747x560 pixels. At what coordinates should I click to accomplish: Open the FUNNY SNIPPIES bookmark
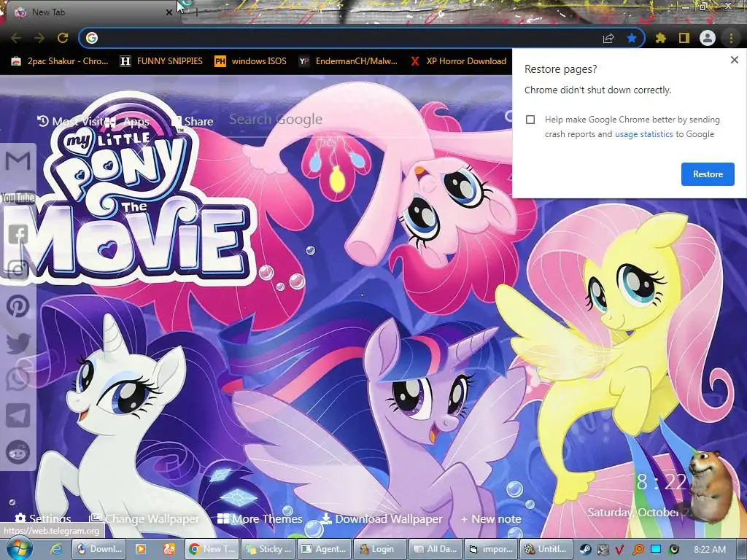click(161, 61)
